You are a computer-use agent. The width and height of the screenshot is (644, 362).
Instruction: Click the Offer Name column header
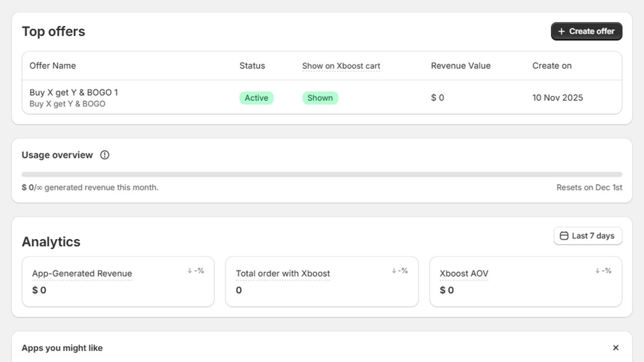pos(52,66)
